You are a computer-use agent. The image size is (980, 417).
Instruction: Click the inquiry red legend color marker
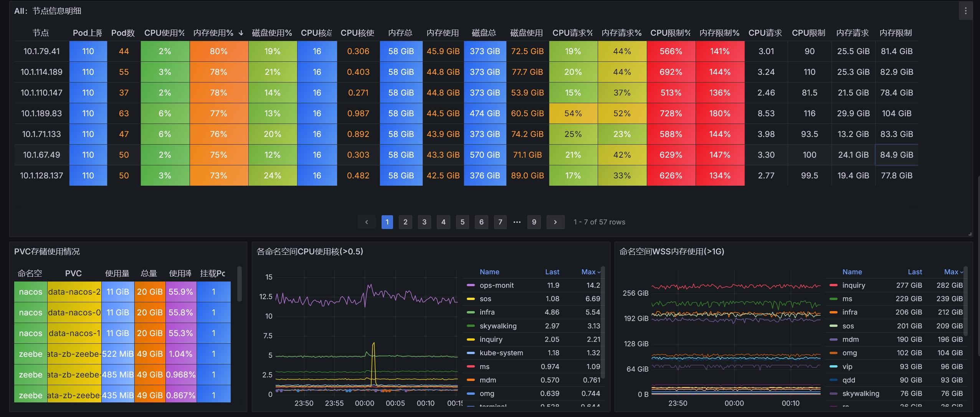tap(833, 285)
